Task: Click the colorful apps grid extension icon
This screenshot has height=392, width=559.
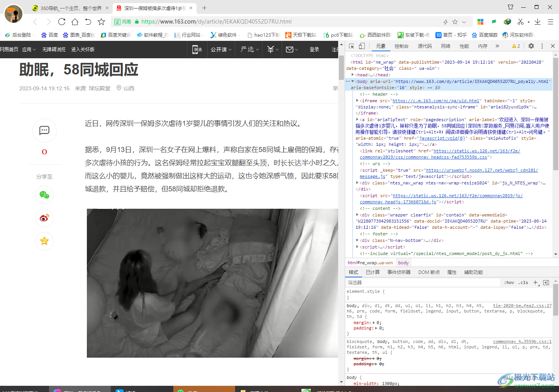Action: 480,22
